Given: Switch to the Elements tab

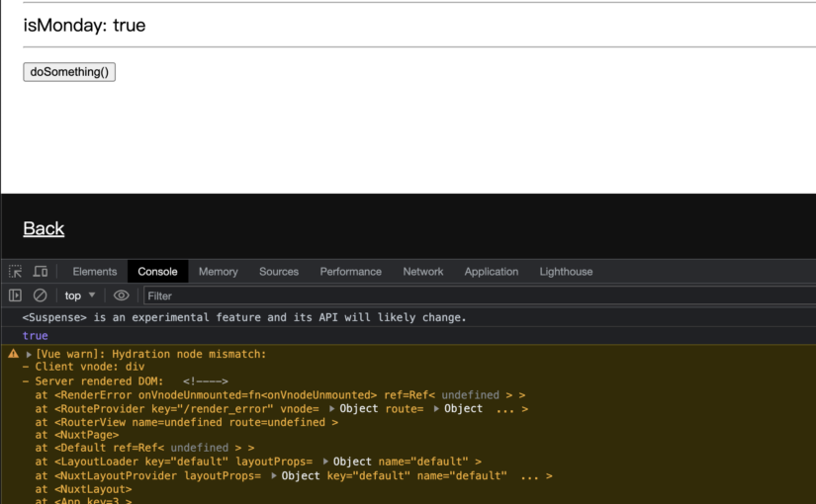Looking at the screenshot, I should [x=95, y=272].
